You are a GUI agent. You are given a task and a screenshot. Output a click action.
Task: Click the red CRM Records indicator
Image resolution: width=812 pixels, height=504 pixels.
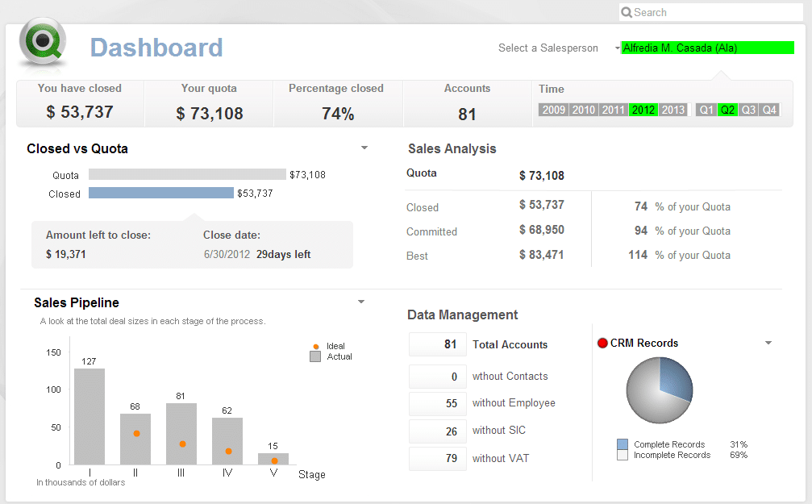coord(602,343)
